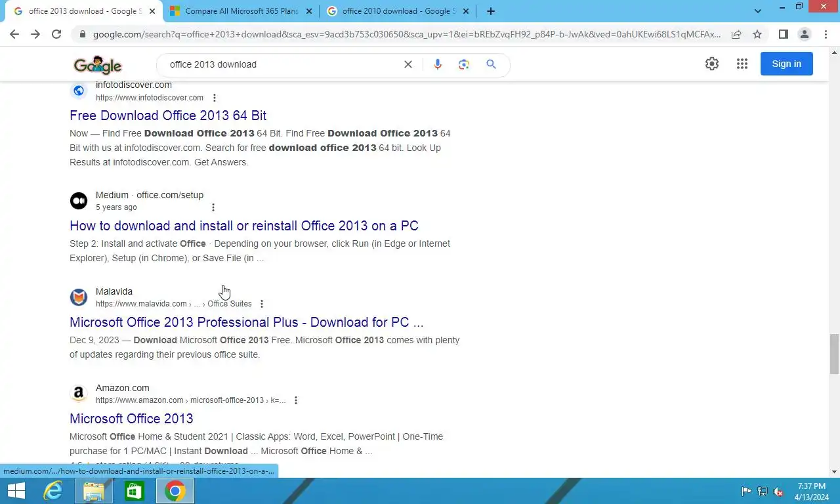Viewport: 840px width, 504px height.
Task: Close the Compare All Microsoft 365 tab
Action: 308,11
